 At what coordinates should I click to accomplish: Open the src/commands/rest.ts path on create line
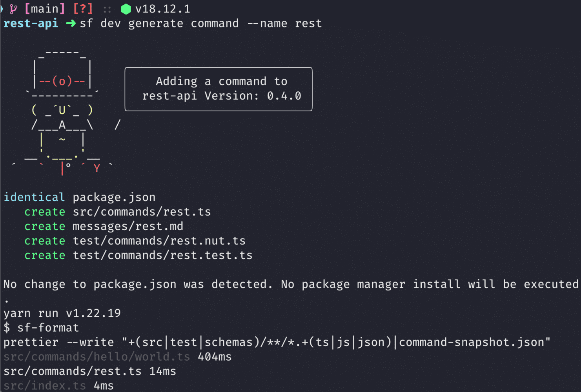pyautogui.click(x=142, y=212)
